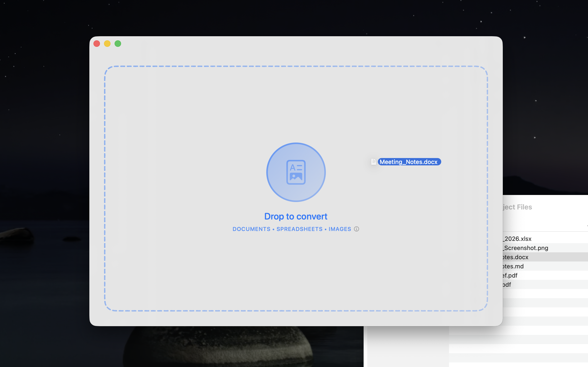The height and width of the screenshot is (367, 588).
Task: Click the document icon next to Meeting_Notes.docx
Action: click(373, 162)
